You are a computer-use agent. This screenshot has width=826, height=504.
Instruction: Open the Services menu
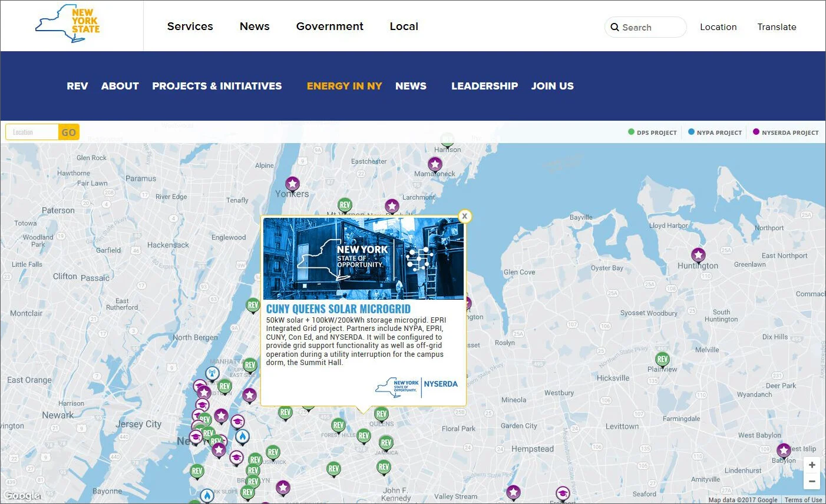pyautogui.click(x=190, y=26)
